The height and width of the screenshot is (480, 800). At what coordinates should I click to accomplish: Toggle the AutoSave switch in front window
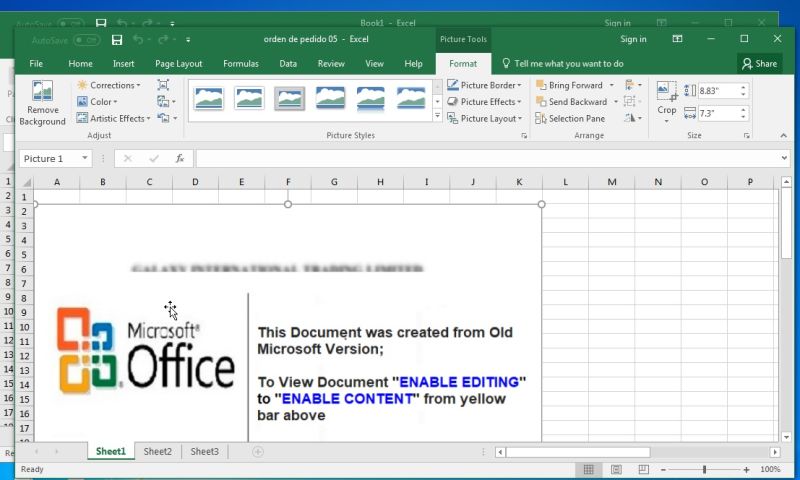(x=86, y=40)
